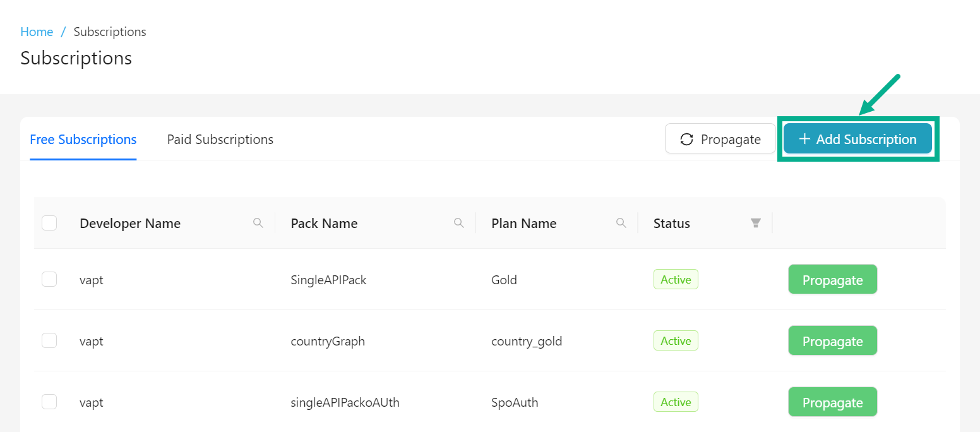Screen dimensions: 980x432
Task: Propagate the SingleAPIPack Gold subscription
Action: (x=832, y=280)
